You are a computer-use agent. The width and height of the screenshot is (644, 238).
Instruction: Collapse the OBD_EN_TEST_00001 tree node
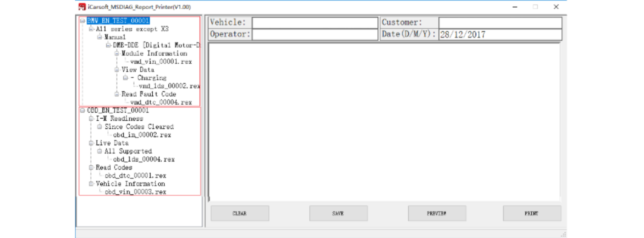(83, 110)
